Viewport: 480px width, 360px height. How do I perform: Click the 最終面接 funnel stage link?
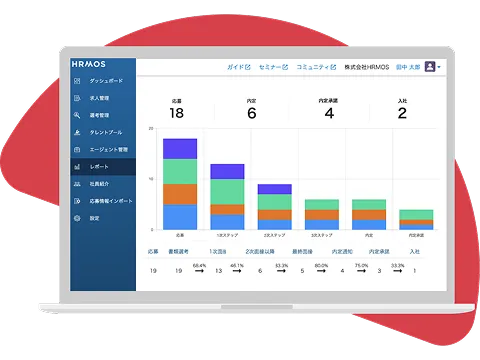pyautogui.click(x=302, y=251)
